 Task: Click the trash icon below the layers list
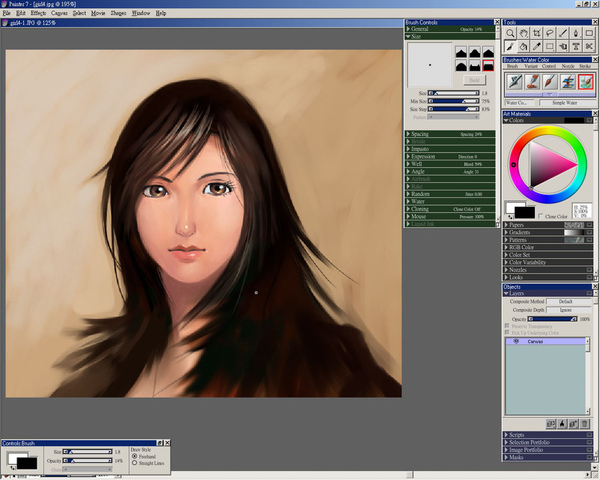[x=584, y=424]
